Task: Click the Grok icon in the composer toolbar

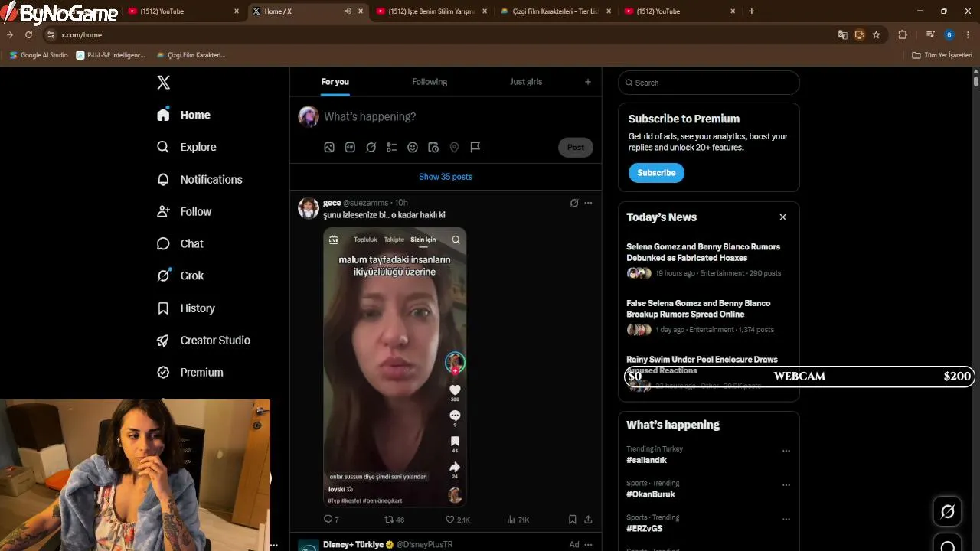Action: click(x=371, y=147)
